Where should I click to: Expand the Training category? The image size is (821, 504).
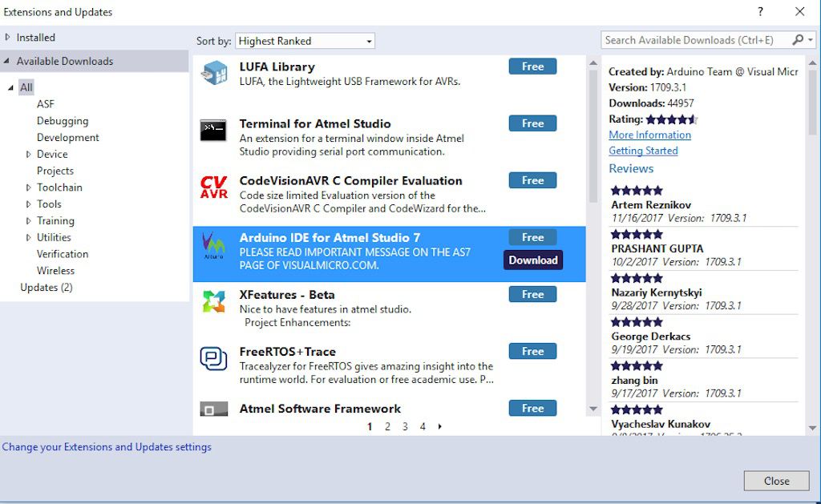pos(28,221)
